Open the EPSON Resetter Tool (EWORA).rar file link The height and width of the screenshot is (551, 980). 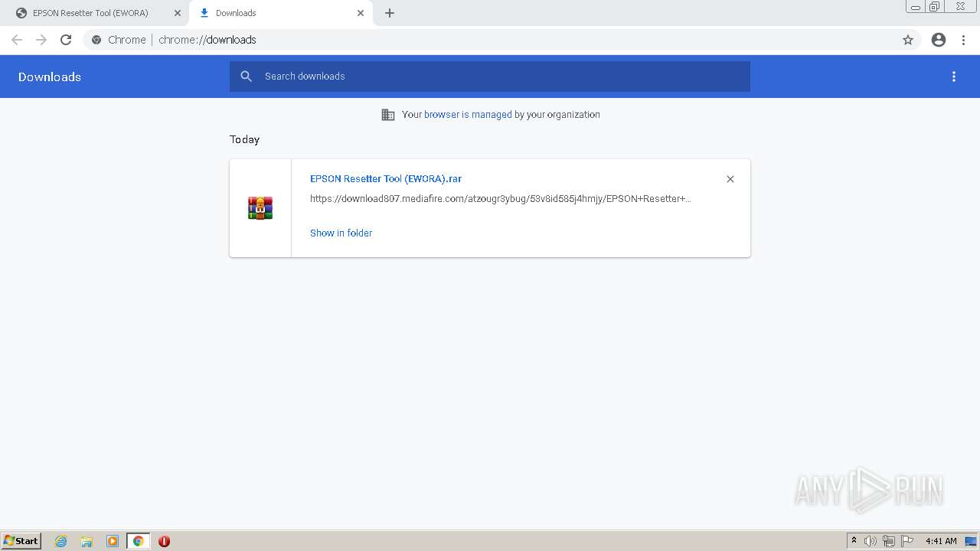pyautogui.click(x=386, y=178)
